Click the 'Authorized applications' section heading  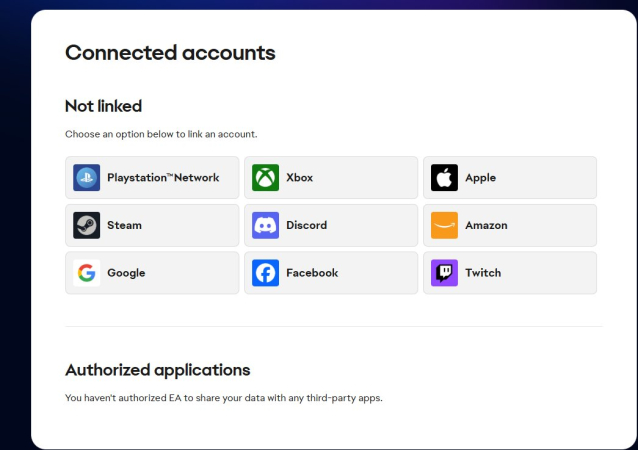click(x=157, y=370)
